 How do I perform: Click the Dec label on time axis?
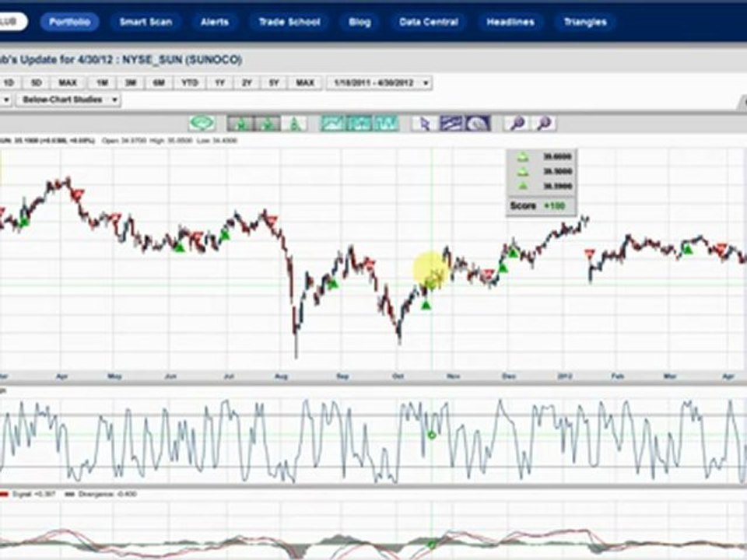tap(508, 376)
